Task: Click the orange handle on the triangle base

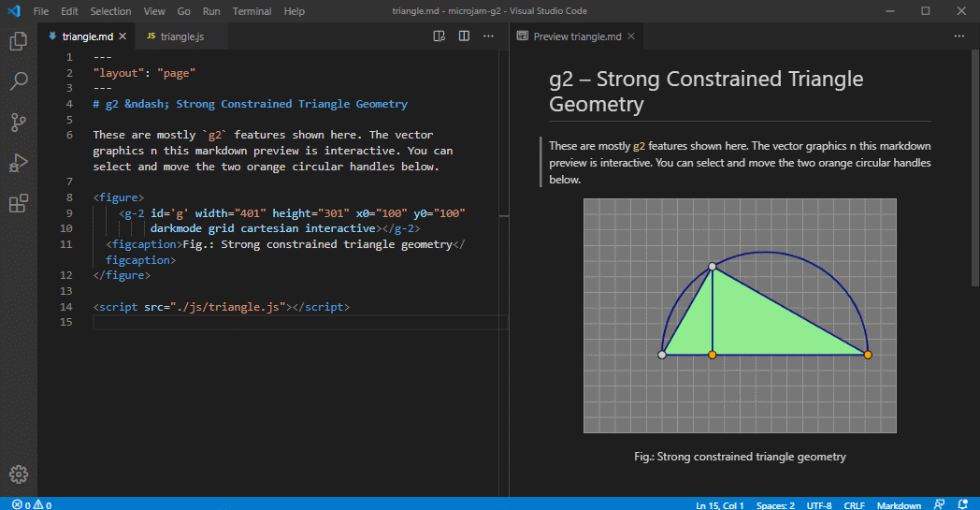Action: pos(712,355)
